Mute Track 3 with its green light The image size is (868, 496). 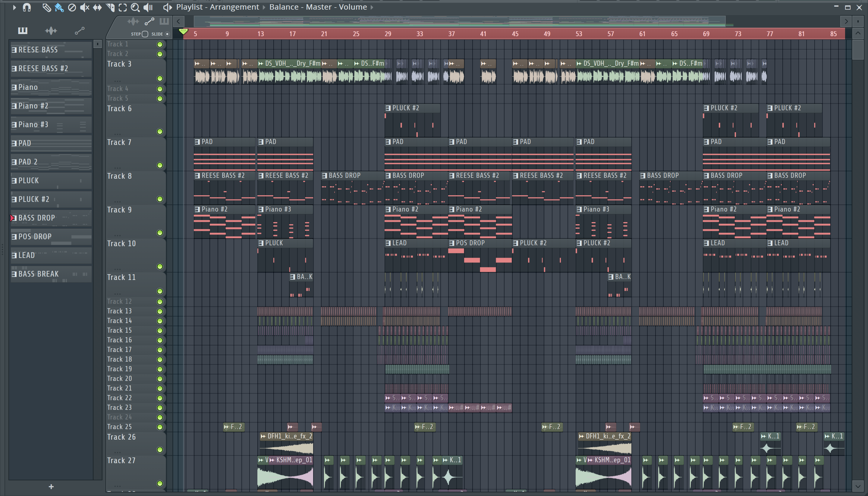(160, 79)
